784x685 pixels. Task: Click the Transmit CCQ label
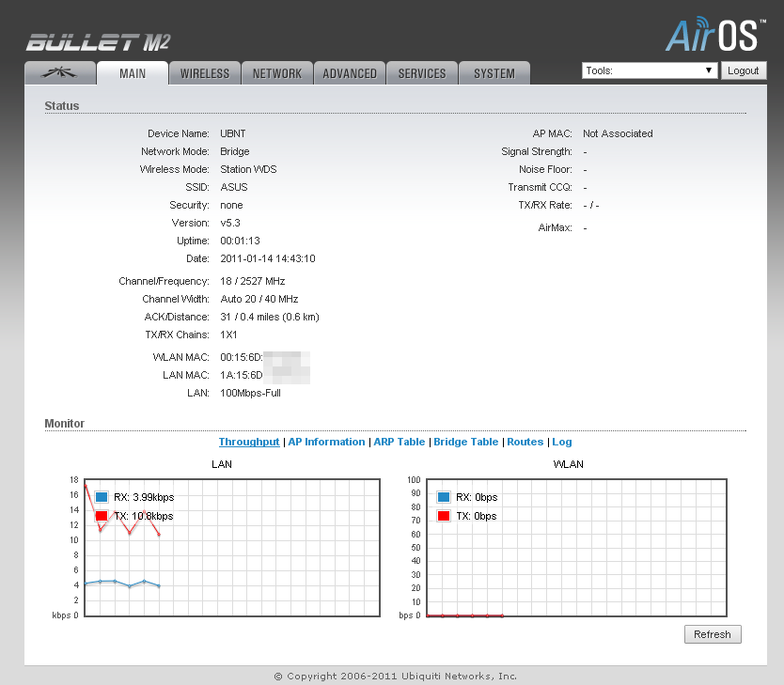point(540,187)
